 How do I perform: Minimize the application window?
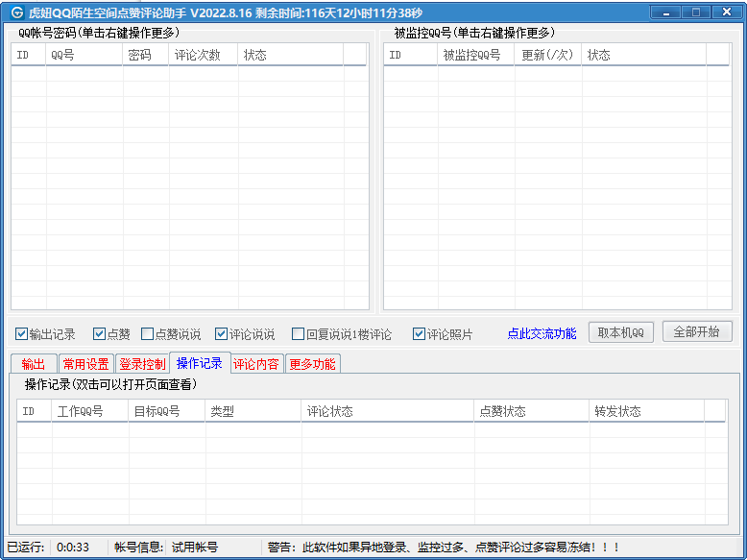pyautogui.click(x=666, y=12)
